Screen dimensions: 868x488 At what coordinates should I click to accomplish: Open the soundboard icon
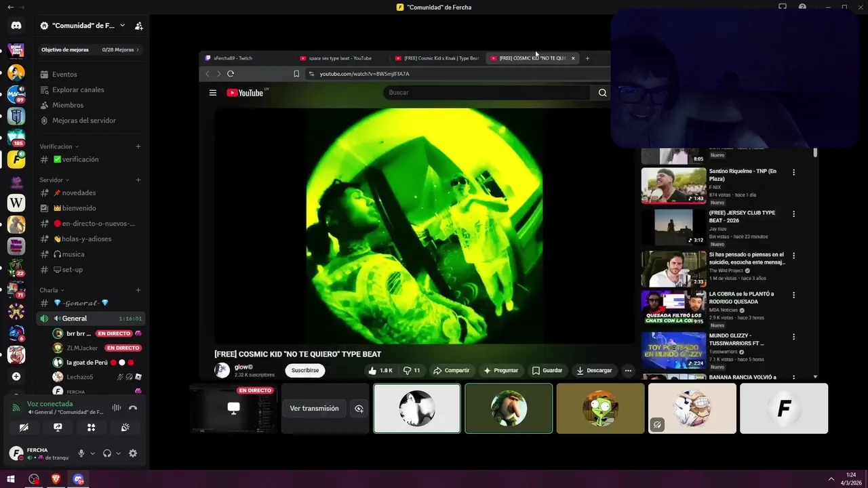pos(125,428)
